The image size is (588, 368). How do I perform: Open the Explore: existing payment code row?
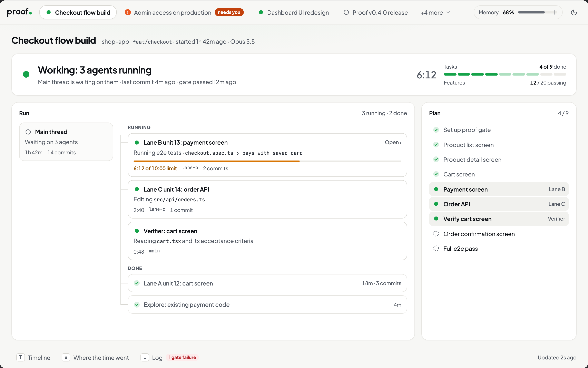[267, 305]
